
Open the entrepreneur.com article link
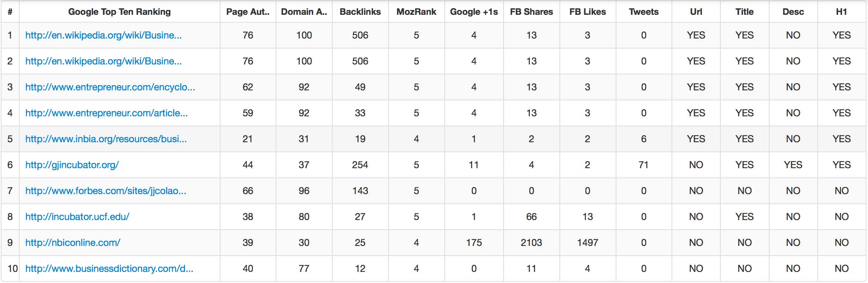click(107, 113)
